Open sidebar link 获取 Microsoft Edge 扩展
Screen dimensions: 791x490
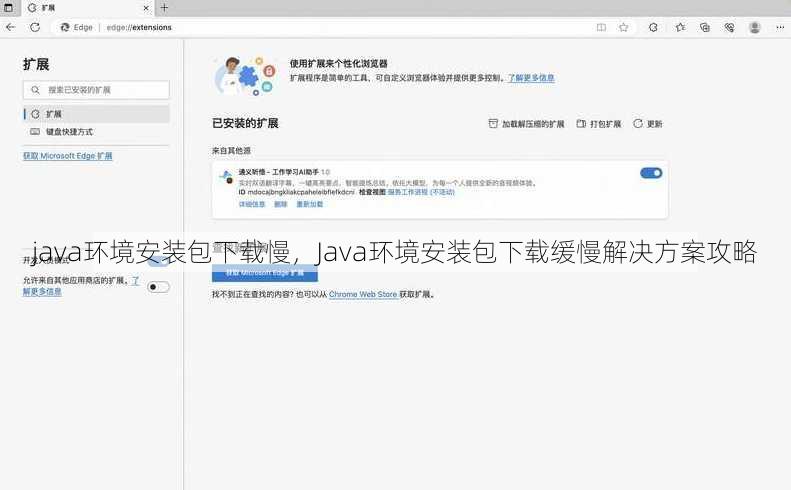[x=68, y=156]
